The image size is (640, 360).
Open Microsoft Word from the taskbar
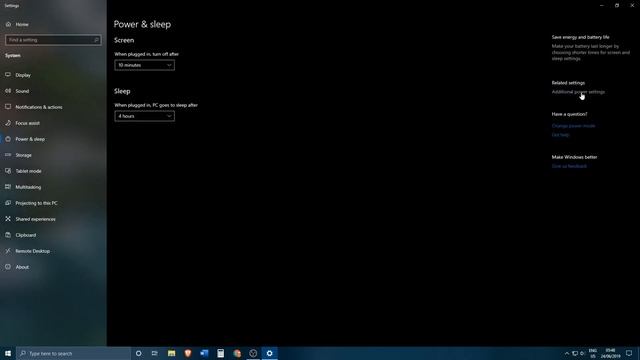tap(204, 353)
